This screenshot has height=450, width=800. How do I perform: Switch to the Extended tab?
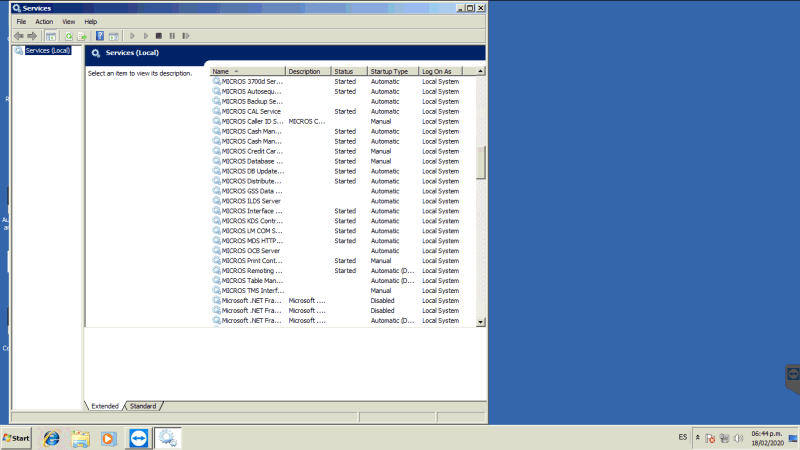(x=105, y=406)
